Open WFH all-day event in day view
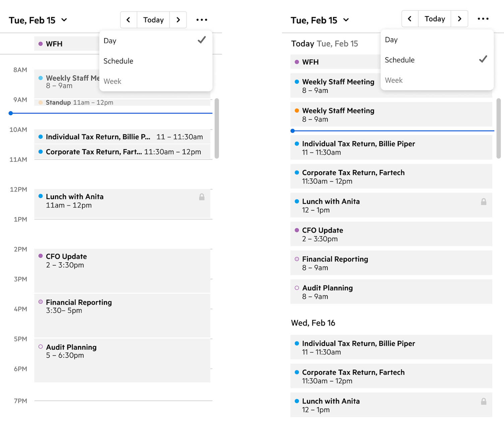Viewport: 504px width, 424px height. pos(67,44)
